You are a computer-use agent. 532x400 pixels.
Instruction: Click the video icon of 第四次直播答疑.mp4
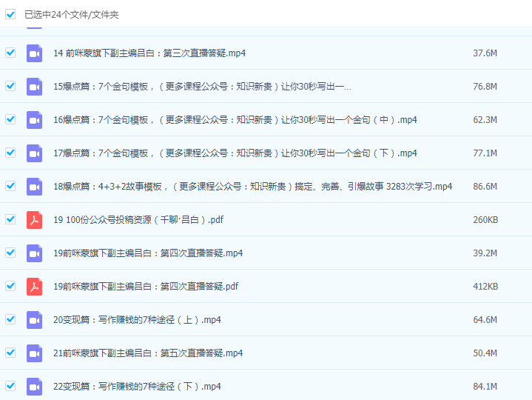pos(34,253)
